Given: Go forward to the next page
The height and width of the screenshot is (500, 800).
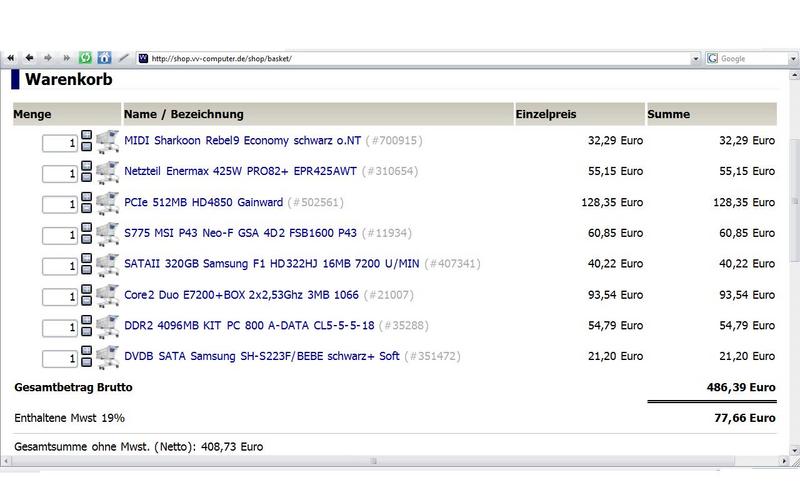Looking at the screenshot, I should pyautogui.click(x=48, y=58).
